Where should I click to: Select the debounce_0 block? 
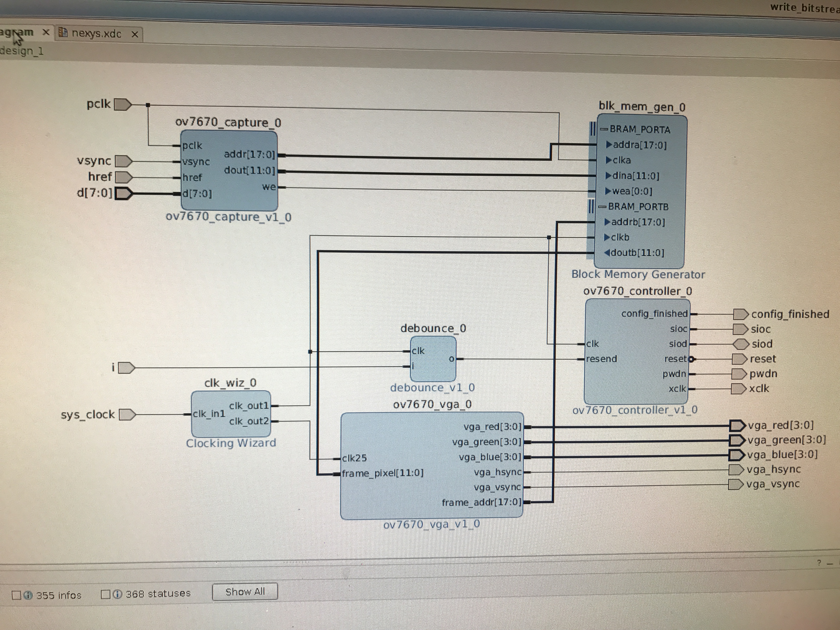pyautogui.click(x=433, y=359)
